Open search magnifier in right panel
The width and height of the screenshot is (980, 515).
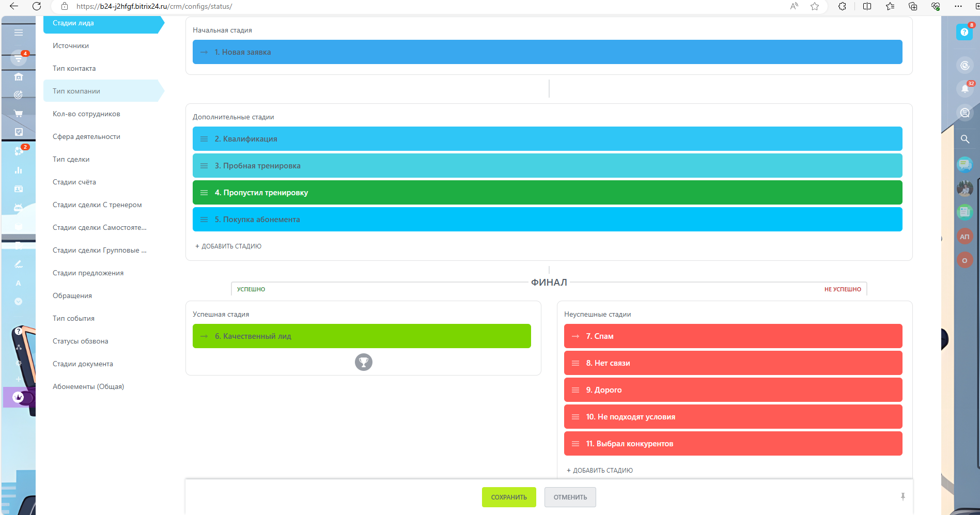pyautogui.click(x=965, y=139)
